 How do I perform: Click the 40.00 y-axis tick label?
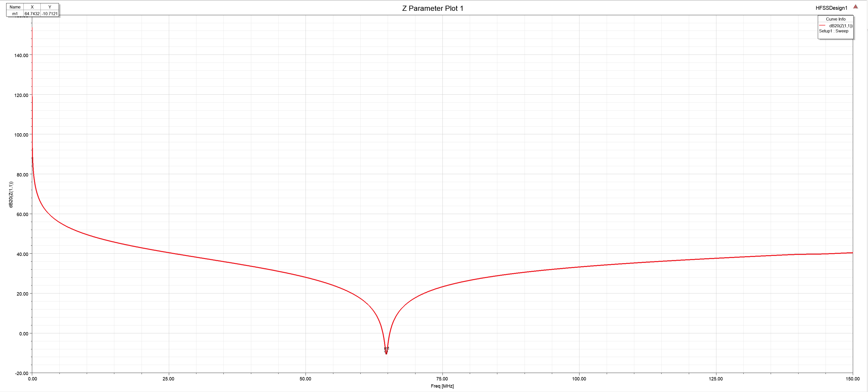point(22,254)
